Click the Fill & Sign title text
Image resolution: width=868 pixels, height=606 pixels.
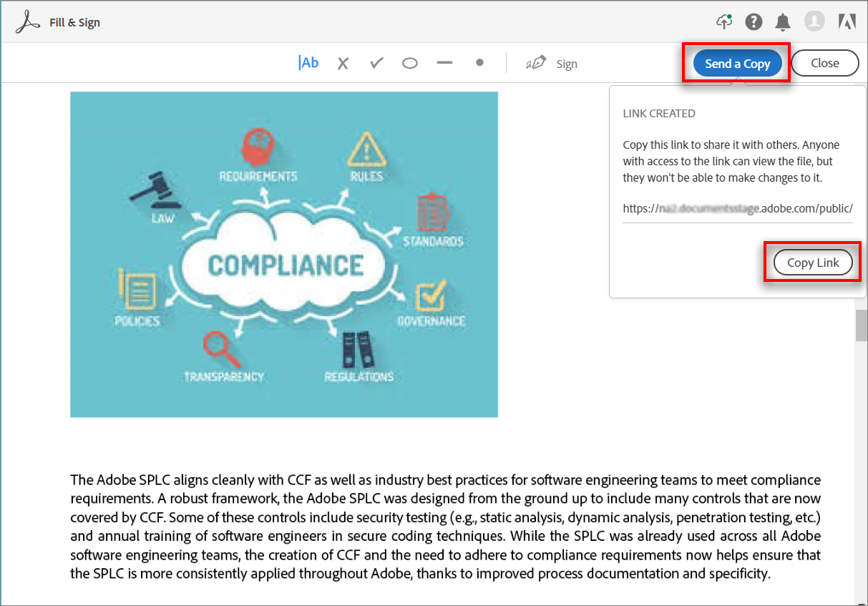point(74,22)
